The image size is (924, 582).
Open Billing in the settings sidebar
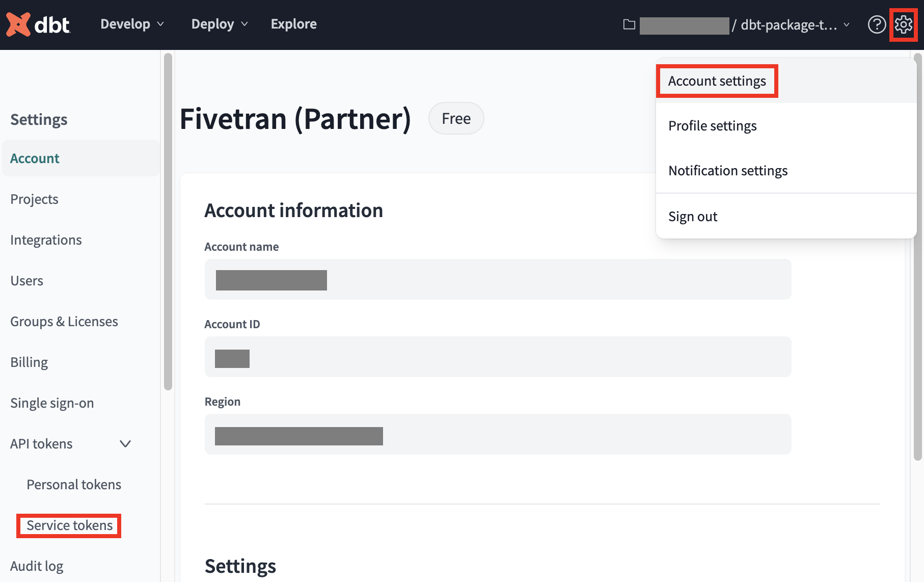pos(29,362)
